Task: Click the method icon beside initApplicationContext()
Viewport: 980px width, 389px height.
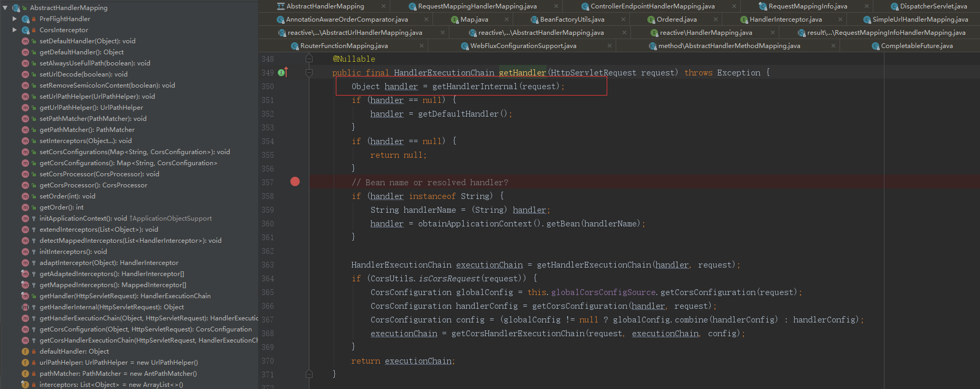Action: (25, 219)
